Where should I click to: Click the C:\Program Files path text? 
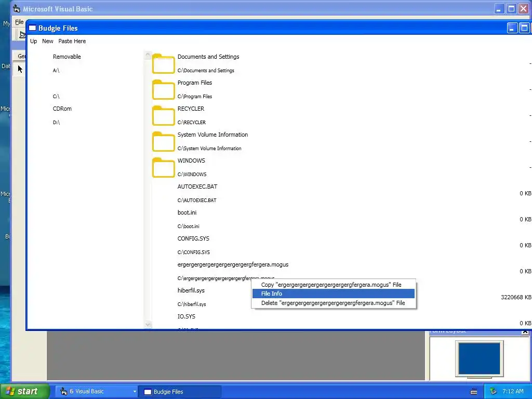(x=195, y=96)
